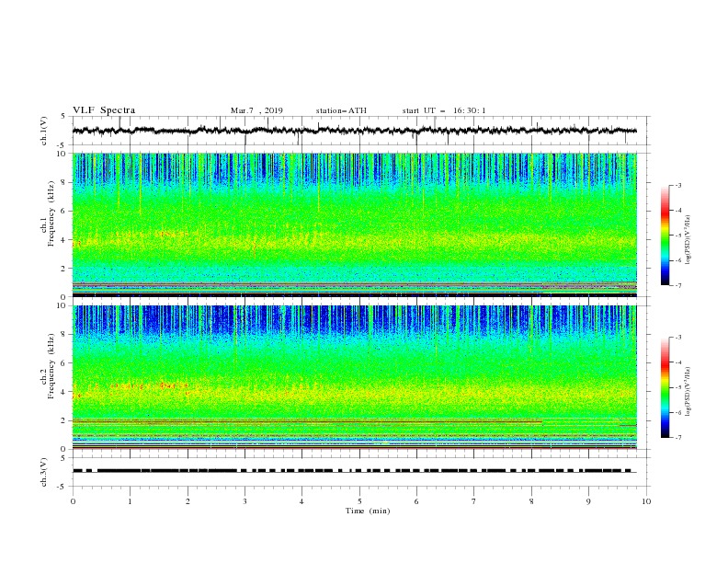Click the '-3' value on the ch.1 color bar
Viewport: 728px width, 563px height.
677,185
